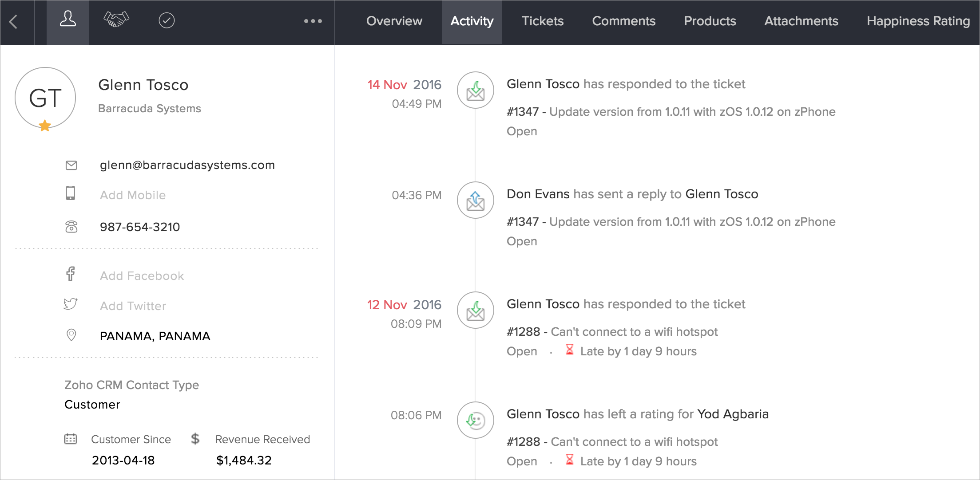Go to the Happiness Rating tab

(918, 21)
